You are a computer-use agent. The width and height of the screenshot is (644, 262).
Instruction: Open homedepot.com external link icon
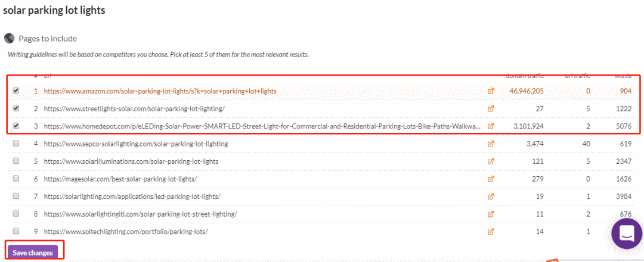[x=490, y=126]
